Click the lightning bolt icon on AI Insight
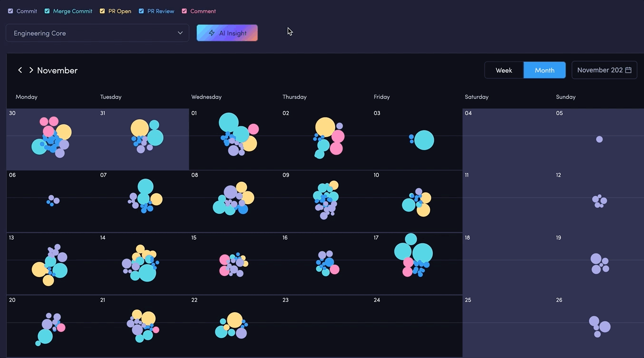The height and width of the screenshot is (358, 644). tap(212, 33)
